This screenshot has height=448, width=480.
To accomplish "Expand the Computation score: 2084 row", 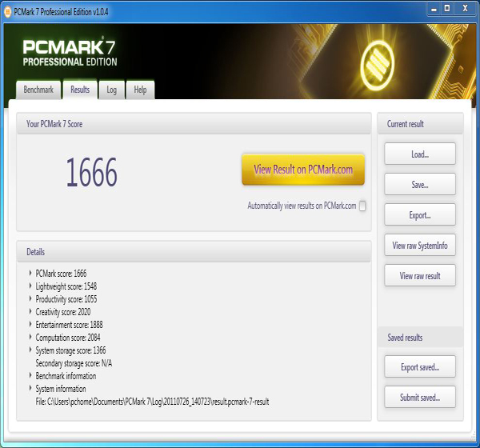I will [30, 337].
